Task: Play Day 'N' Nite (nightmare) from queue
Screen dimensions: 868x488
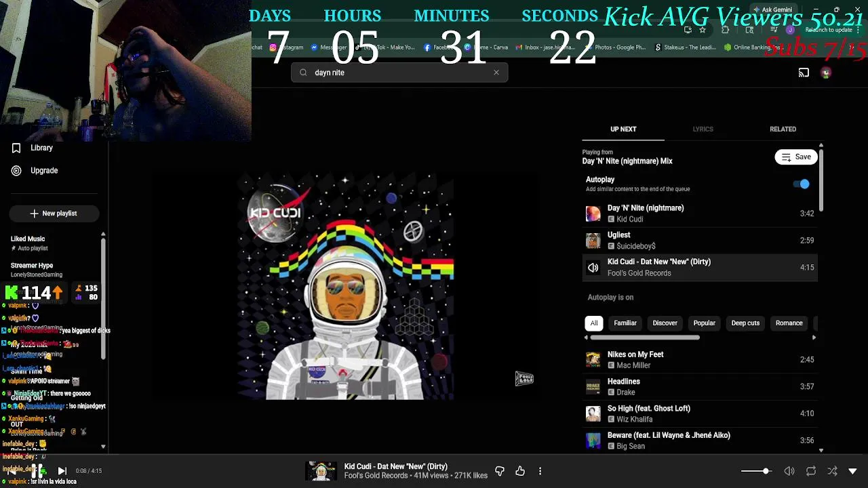Action: [x=700, y=213]
